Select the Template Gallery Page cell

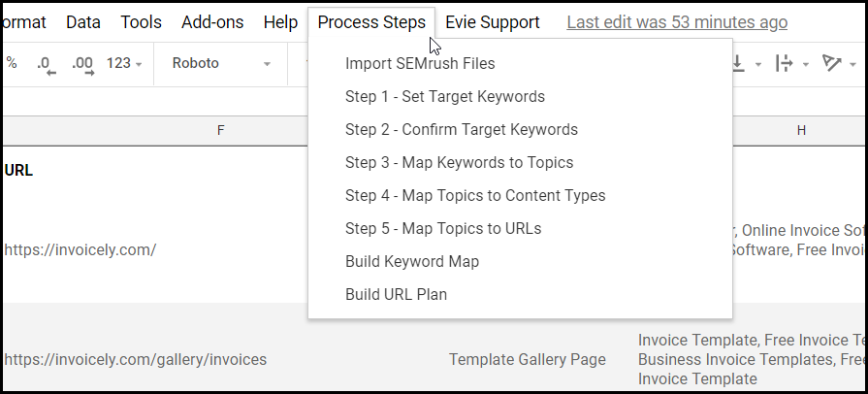pos(527,359)
